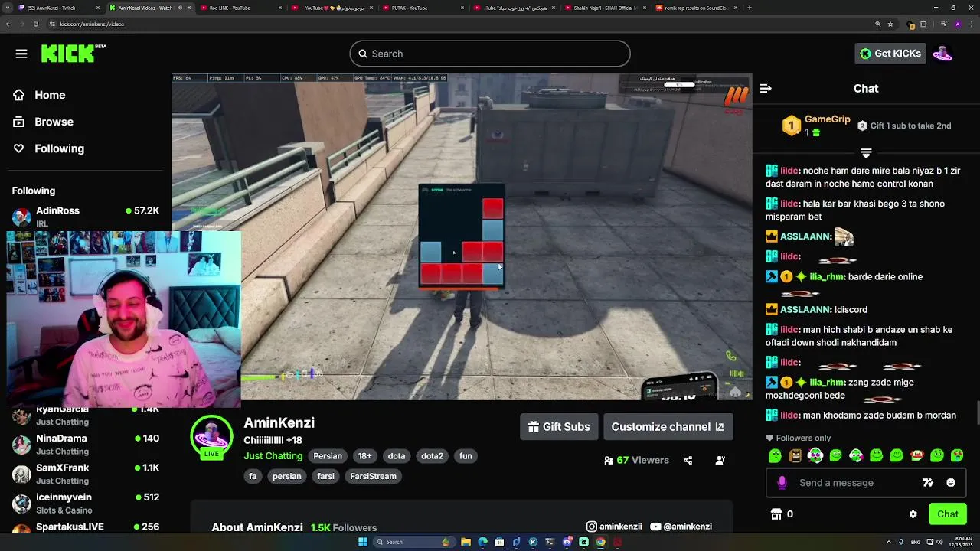The height and width of the screenshot is (551, 980).
Task: Click Customize channel button
Action: (668, 427)
